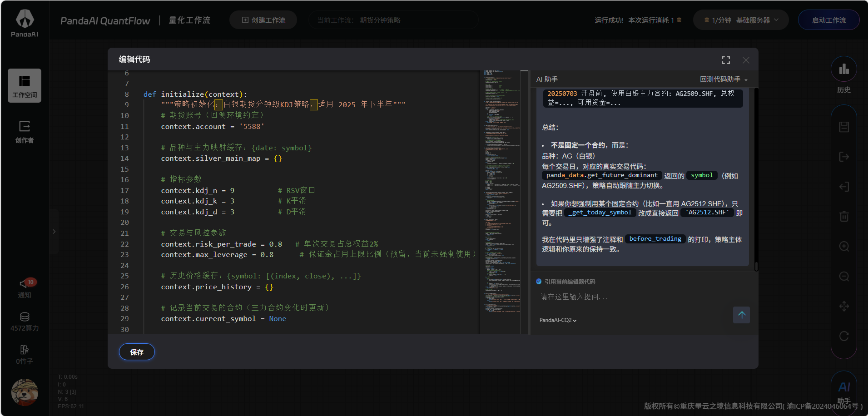
Task: Open the 1/分钟 基础服务器 dropdown
Action: pos(741,20)
